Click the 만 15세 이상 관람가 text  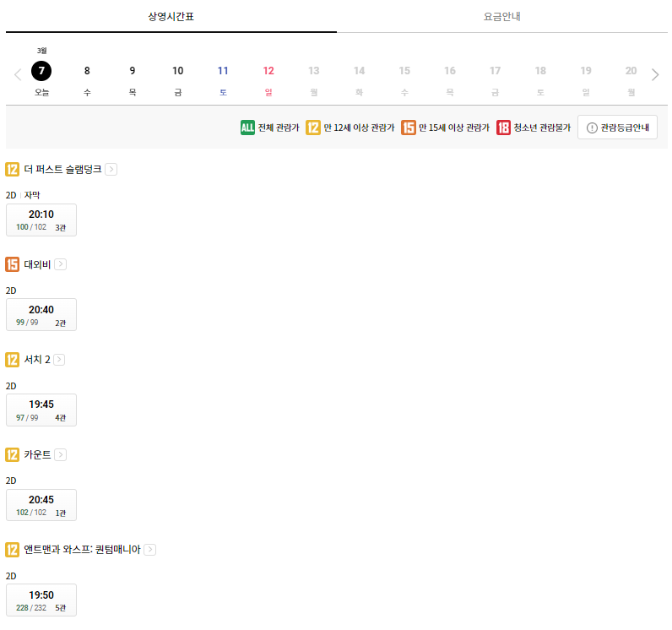point(454,128)
